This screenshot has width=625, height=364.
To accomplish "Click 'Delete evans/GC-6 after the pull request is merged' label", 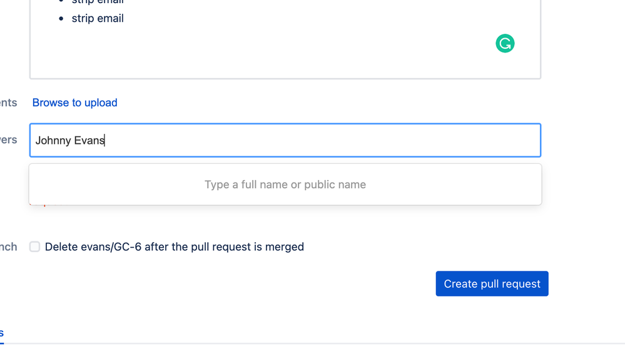I will 174,247.
